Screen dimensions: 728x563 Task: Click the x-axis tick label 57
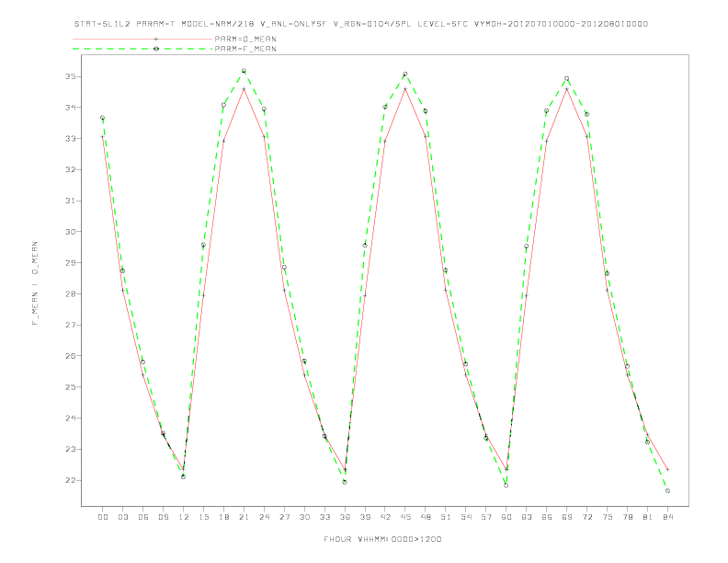[486, 517]
